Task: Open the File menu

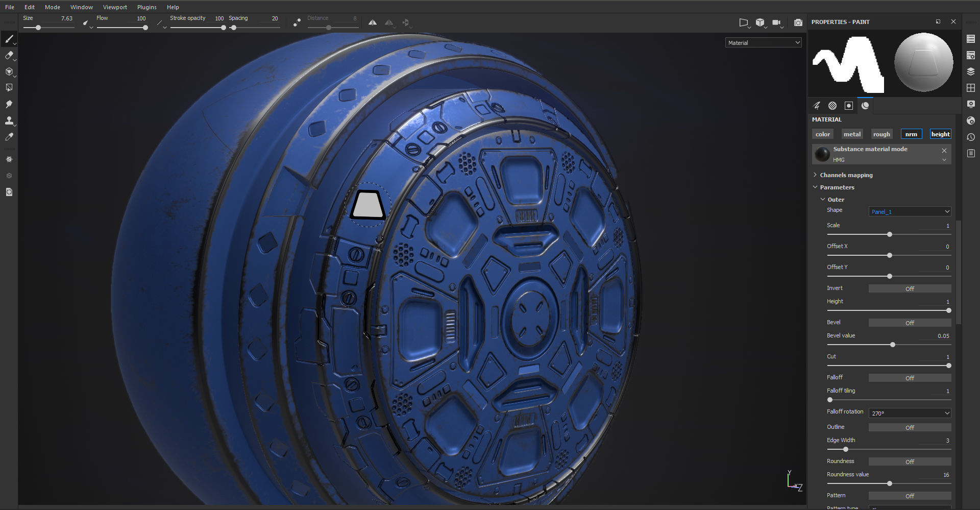Action: tap(10, 7)
